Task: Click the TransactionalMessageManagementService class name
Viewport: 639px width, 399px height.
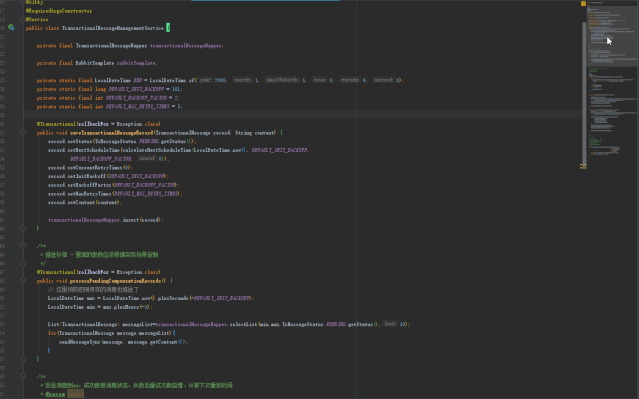Action: [x=113, y=28]
